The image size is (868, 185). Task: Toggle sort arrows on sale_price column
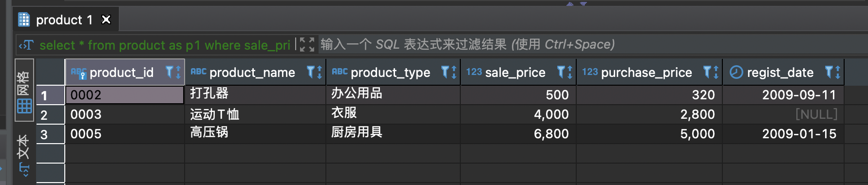(x=570, y=73)
